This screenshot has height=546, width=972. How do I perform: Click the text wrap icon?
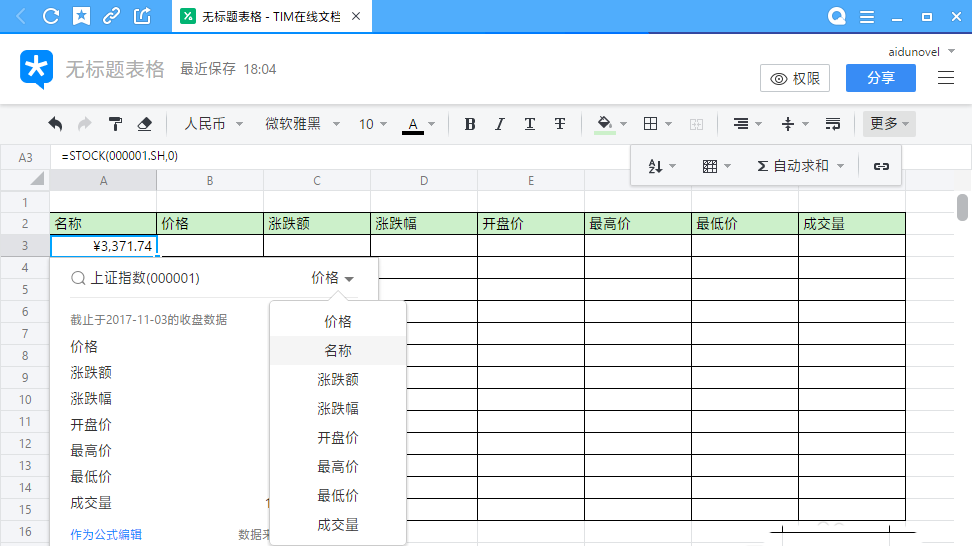point(833,124)
